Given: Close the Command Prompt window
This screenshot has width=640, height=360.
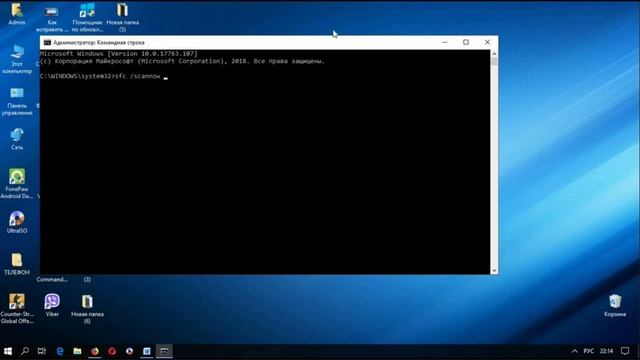Looking at the screenshot, I should point(487,42).
